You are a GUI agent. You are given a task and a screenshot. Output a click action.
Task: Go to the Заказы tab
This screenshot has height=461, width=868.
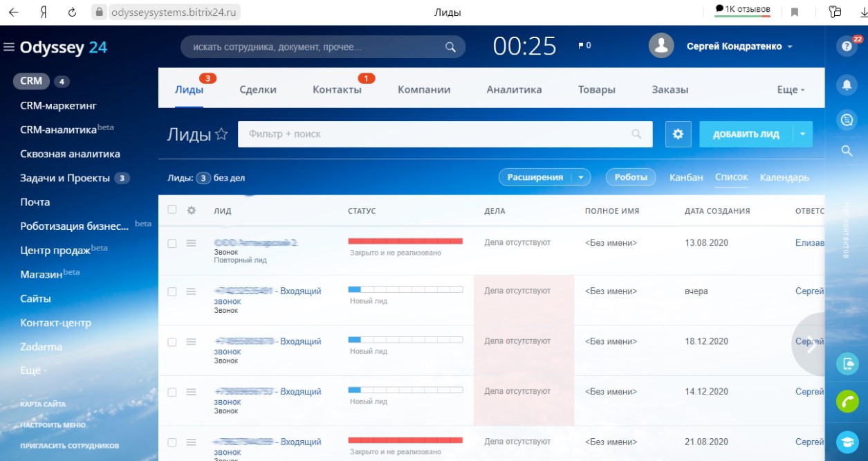[x=670, y=89]
